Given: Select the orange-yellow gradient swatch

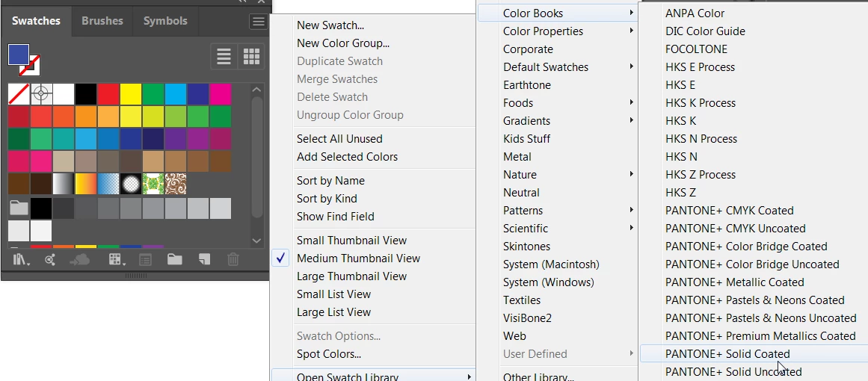Looking at the screenshot, I should pyautogui.click(x=86, y=184).
